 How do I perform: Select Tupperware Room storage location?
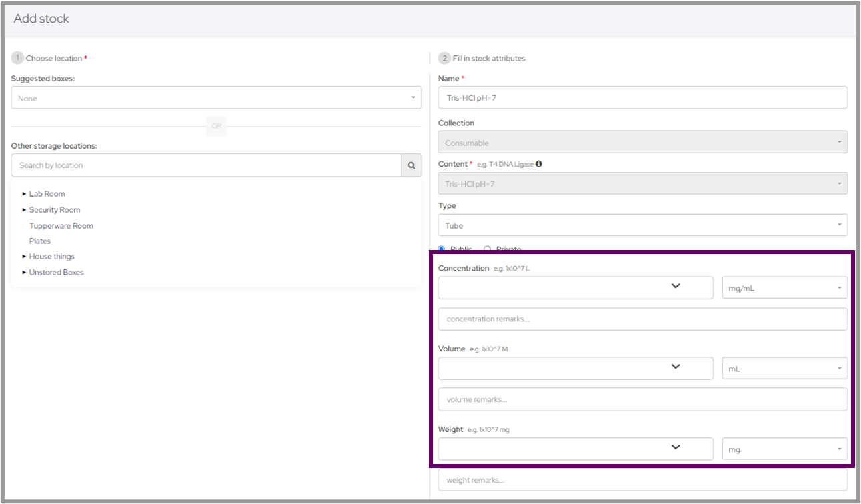point(61,226)
